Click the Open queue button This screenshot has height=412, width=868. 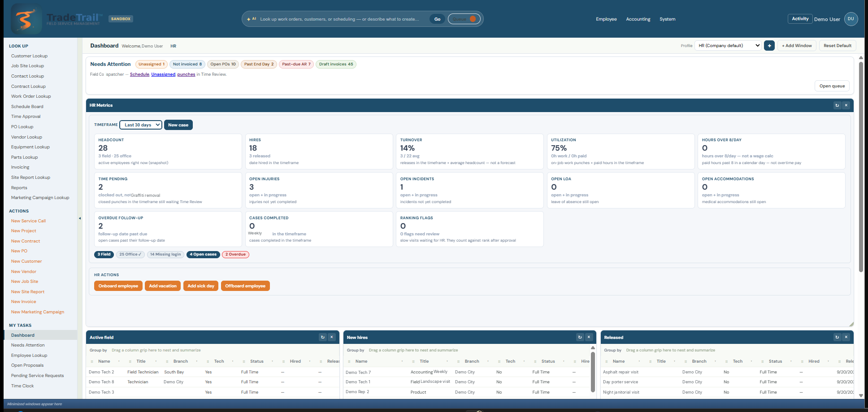[x=832, y=86]
